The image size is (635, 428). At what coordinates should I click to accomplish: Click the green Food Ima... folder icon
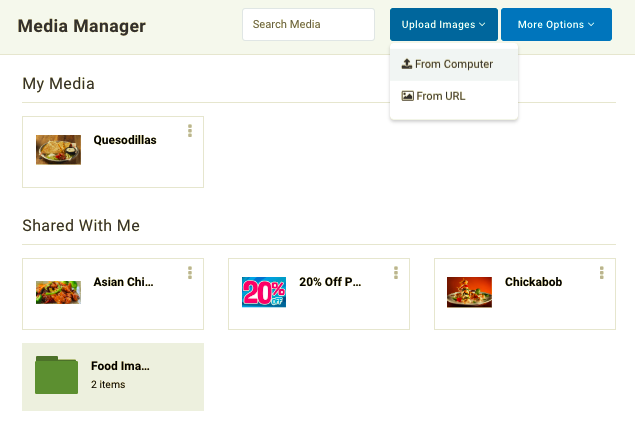[x=56, y=375]
